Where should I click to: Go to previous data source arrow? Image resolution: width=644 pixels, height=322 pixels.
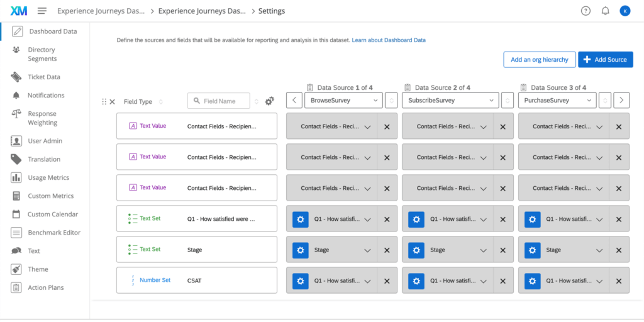click(294, 100)
